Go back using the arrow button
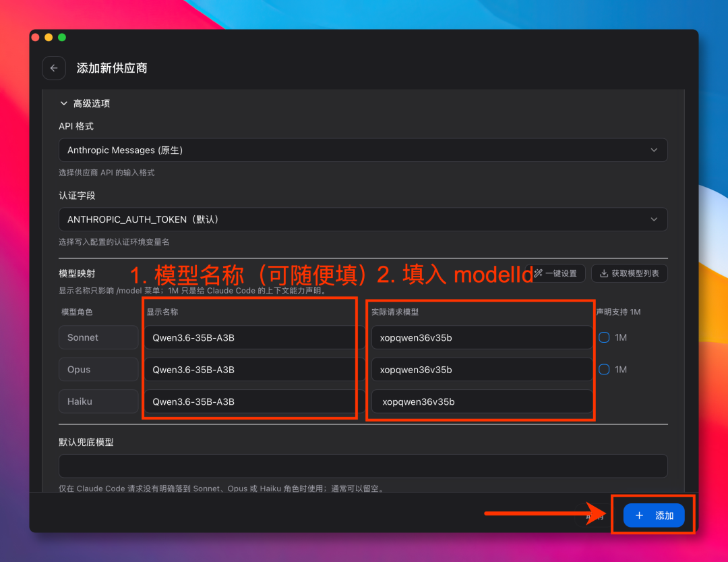Image resolution: width=728 pixels, height=562 pixels. click(54, 68)
